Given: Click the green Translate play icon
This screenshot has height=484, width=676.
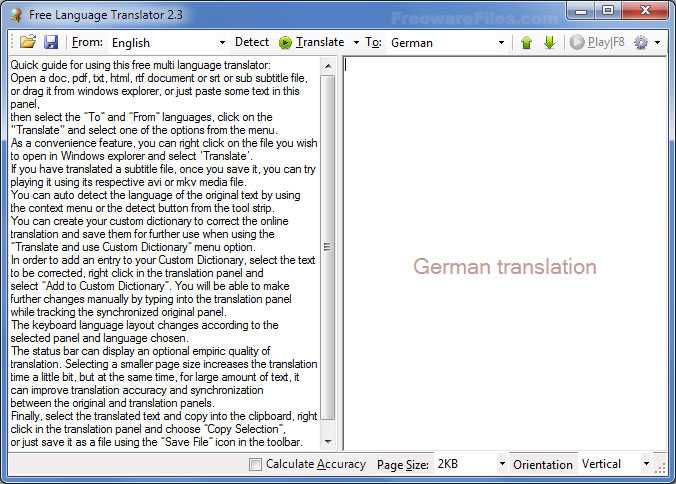Looking at the screenshot, I should (285, 43).
